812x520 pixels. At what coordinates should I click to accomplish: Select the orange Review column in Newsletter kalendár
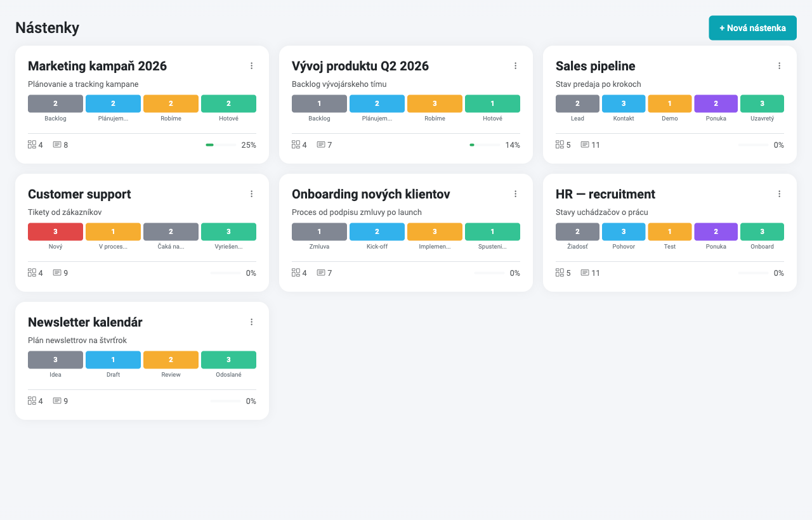[x=171, y=360]
